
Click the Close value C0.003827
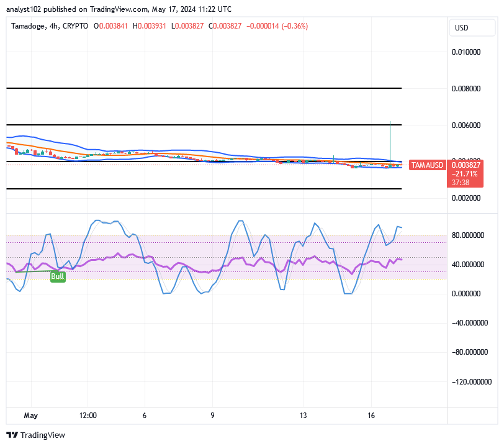(x=225, y=26)
